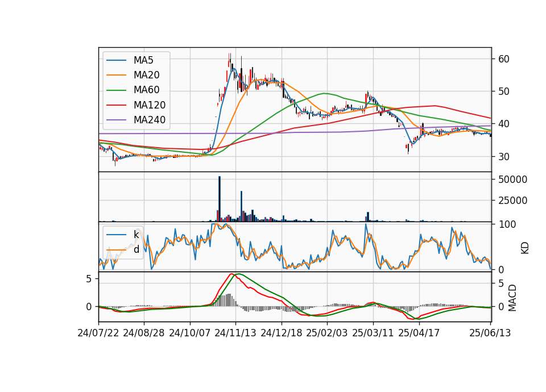Click the 24/12/18 date axis label
Viewport: 546px width, 392px height.
coord(282,333)
